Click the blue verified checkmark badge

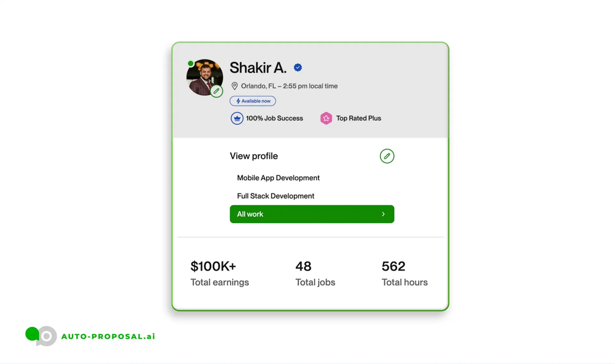(298, 68)
